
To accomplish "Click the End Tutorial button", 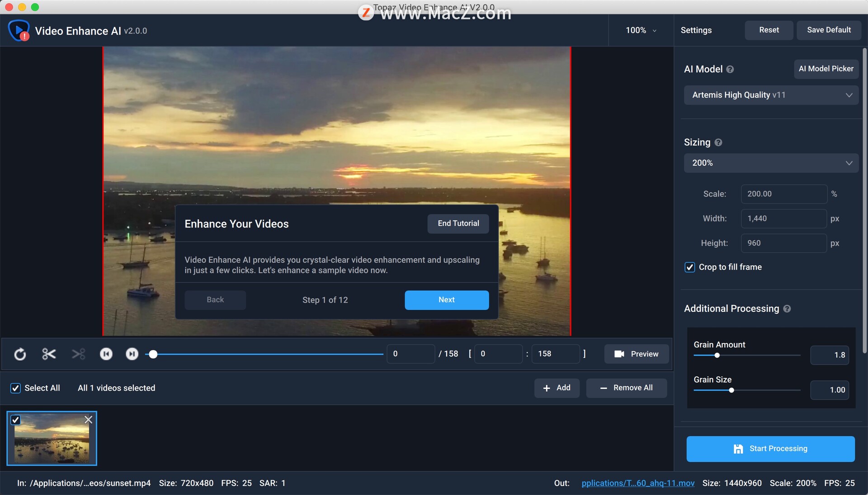I will 458,224.
